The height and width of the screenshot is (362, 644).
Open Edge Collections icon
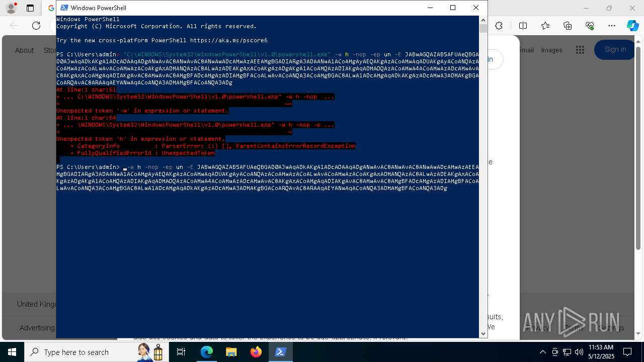[x=568, y=26]
